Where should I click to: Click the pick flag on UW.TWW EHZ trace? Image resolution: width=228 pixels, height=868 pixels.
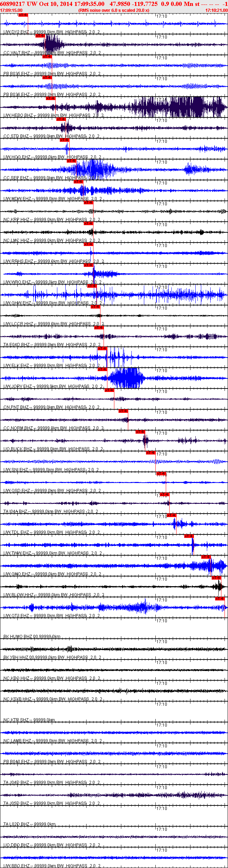pyautogui.click(x=189, y=536)
